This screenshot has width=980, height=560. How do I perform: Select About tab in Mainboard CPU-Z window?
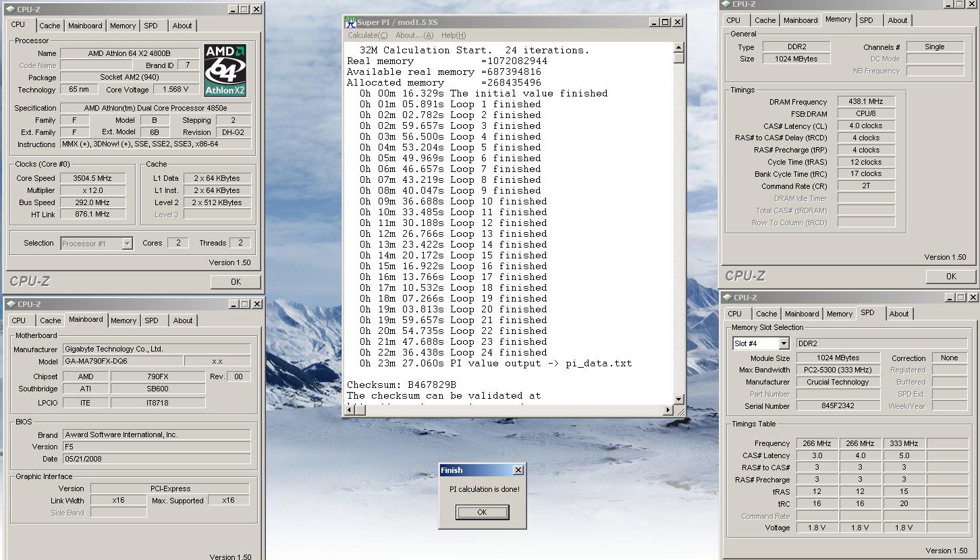pyautogui.click(x=183, y=320)
